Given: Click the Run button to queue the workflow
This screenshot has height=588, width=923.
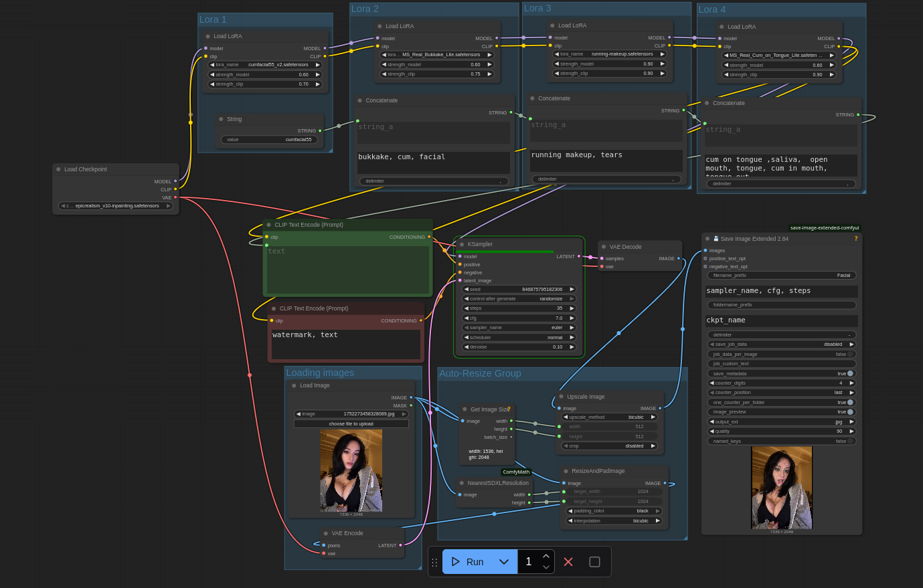Looking at the screenshot, I should point(467,562).
